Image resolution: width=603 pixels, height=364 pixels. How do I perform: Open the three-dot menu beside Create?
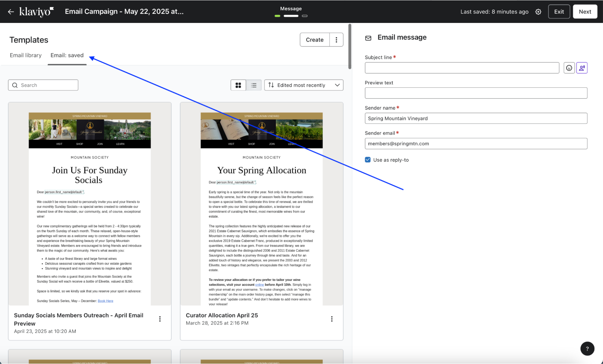click(336, 40)
